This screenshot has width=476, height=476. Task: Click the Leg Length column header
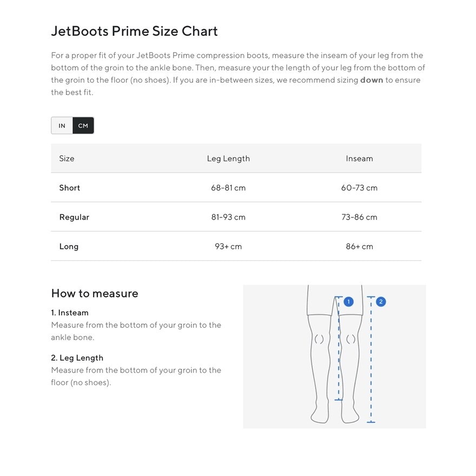228,158
